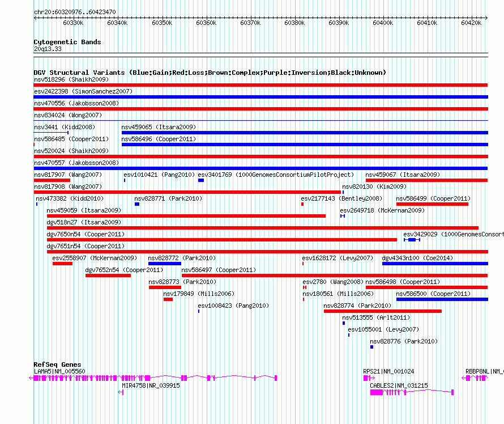
Task: Open esv3401769 1000GenomesConsortiumPilotProject label
Action: 276,175
